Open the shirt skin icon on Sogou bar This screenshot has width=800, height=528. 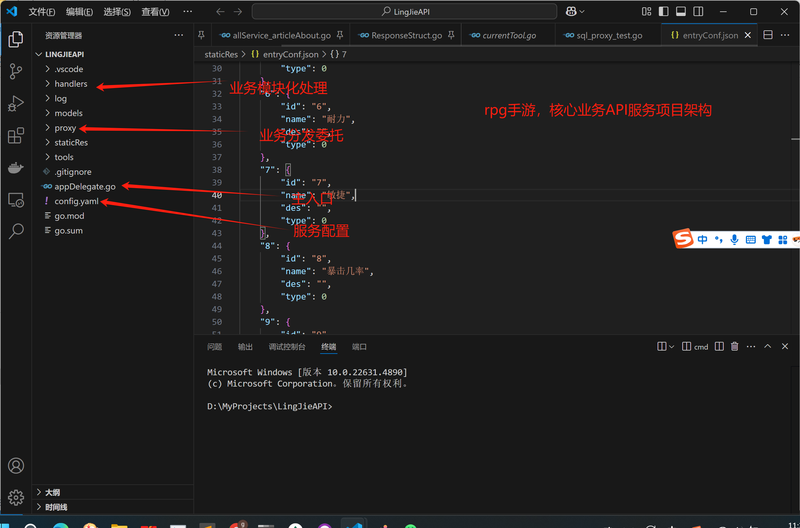click(x=766, y=239)
